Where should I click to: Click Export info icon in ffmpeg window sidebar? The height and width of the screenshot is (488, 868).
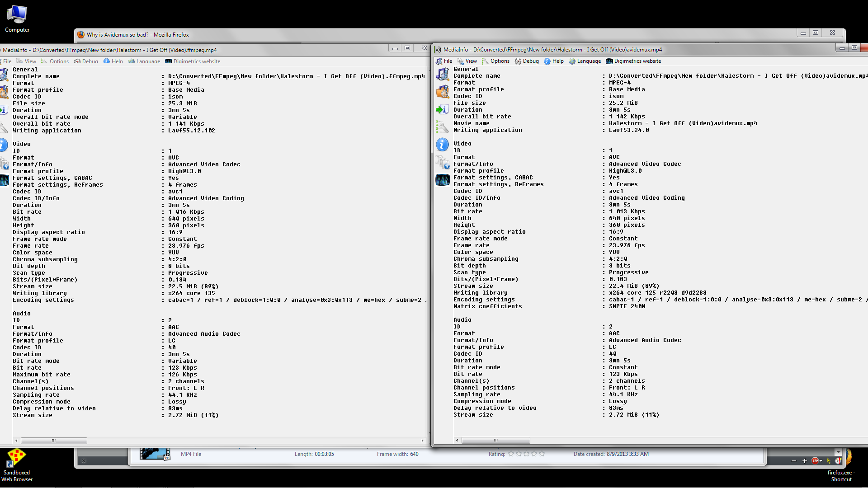(4, 110)
